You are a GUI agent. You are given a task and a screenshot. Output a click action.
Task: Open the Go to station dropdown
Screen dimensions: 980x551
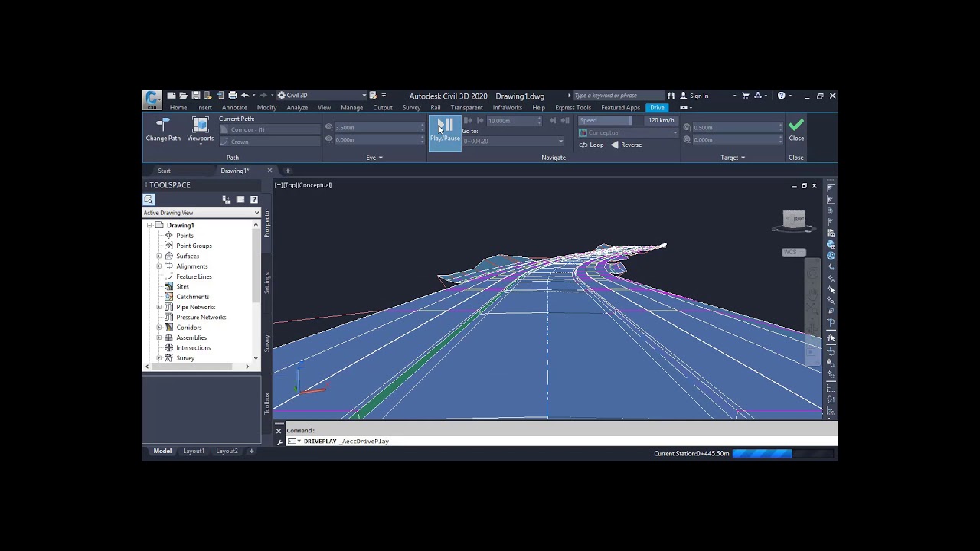[x=513, y=141]
